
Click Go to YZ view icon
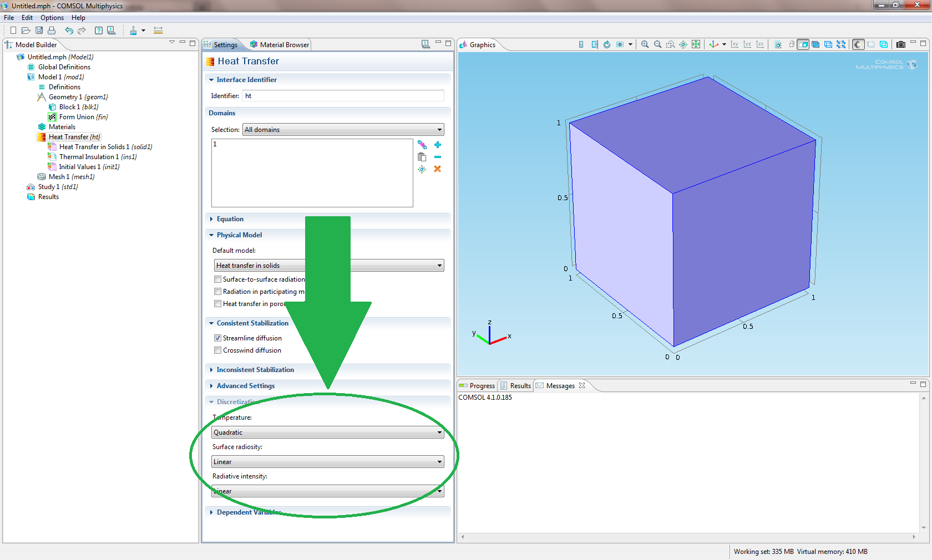point(747,44)
